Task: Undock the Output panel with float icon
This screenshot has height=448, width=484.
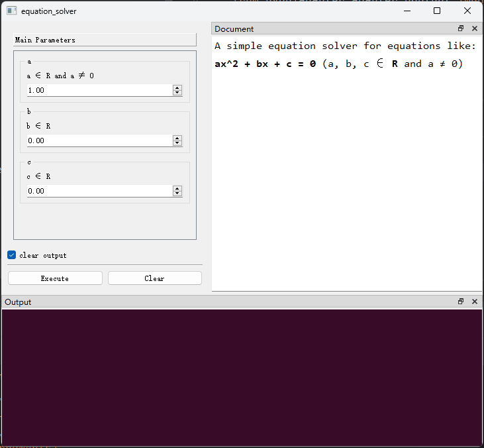Action: coord(461,302)
